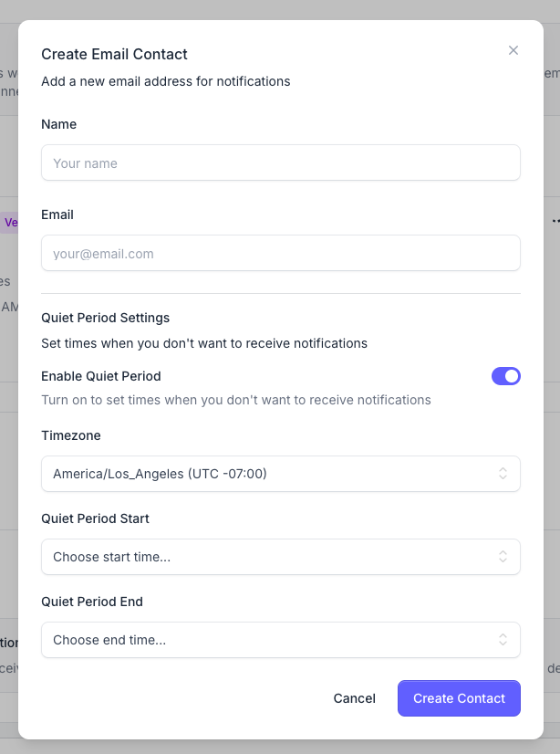This screenshot has height=754, width=560.
Task: Click the Quiet Period Start label
Action: 96,518
